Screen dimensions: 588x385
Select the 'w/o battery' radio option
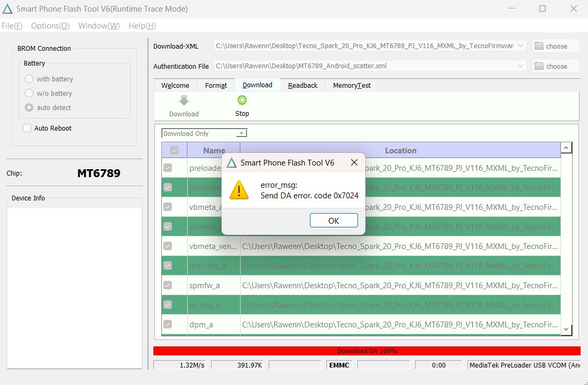[x=29, y=93]
